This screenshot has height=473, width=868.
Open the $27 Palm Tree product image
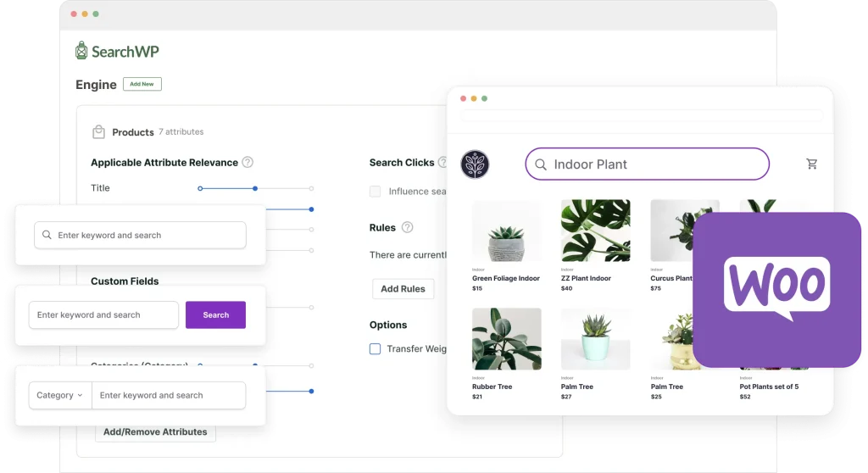coord(596,339)
